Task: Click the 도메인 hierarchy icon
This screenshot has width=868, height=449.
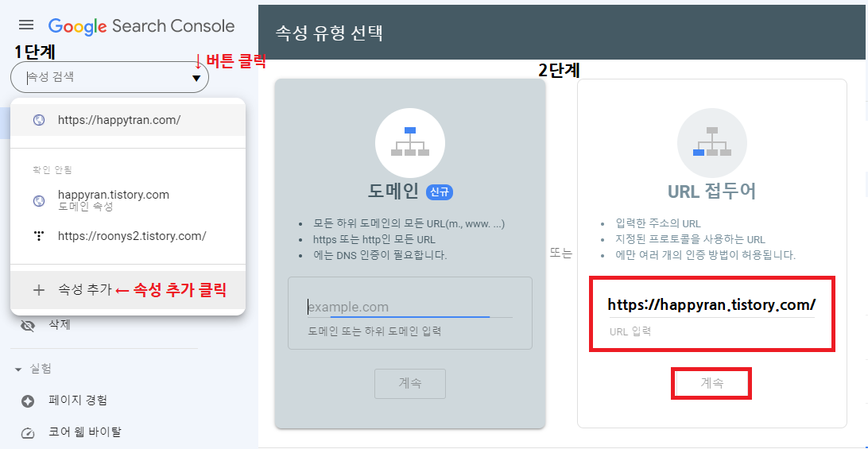Action: 409,141
